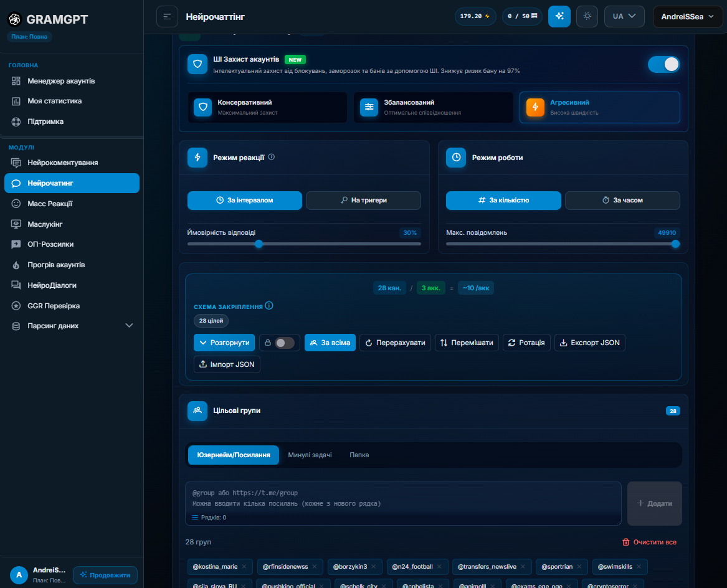727x588 pixels.
Task: Click the 179.20 energy balance badge
Action: [475, 17]
